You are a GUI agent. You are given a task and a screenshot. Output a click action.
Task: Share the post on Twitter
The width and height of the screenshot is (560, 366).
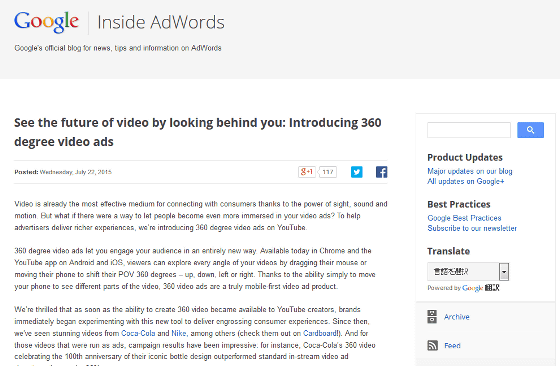coord(356,172)
